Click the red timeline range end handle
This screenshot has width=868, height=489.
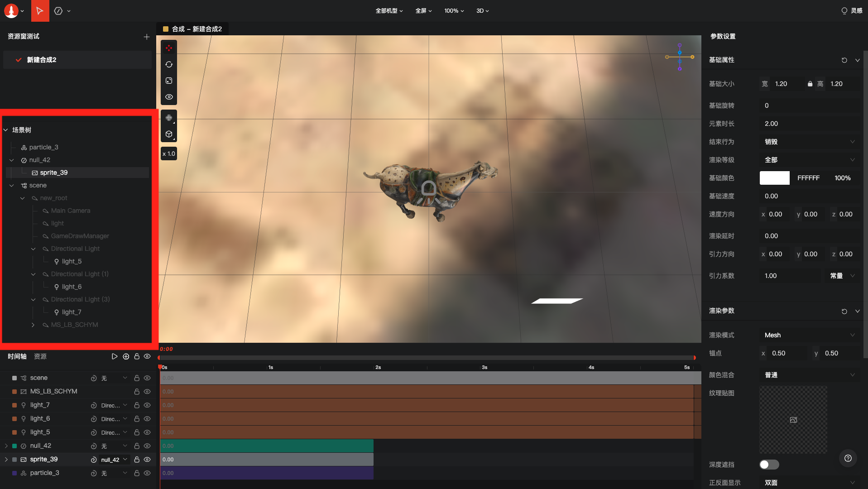point(694,358)
